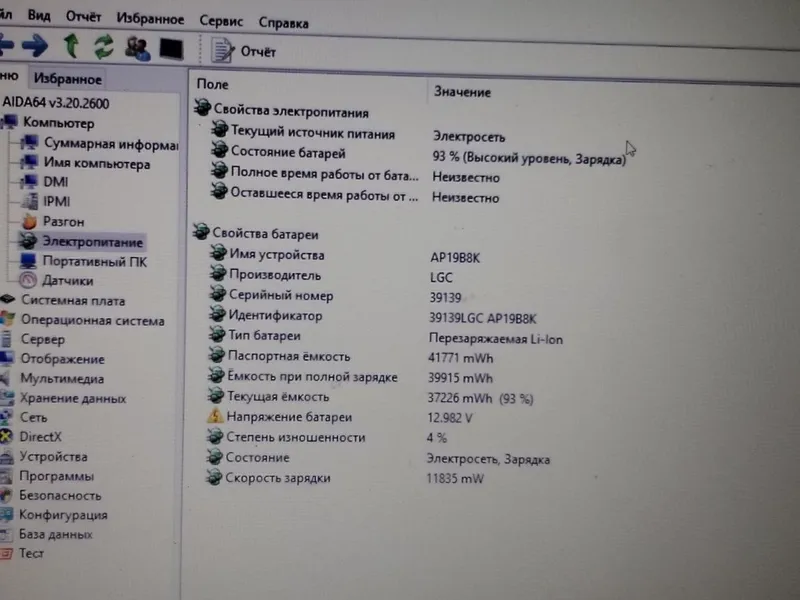
Task: Click the Степень изношенности row
Action: (327, 437)
